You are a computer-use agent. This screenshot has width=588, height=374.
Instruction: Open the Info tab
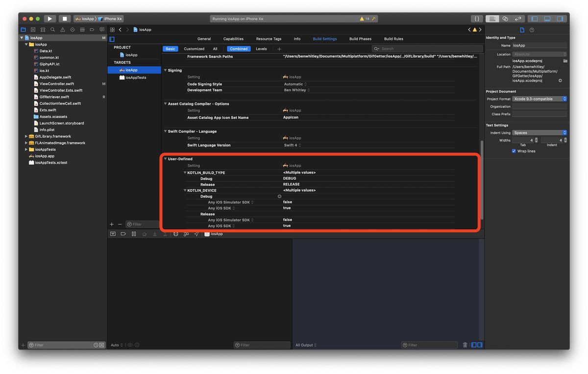pos(297,39)
